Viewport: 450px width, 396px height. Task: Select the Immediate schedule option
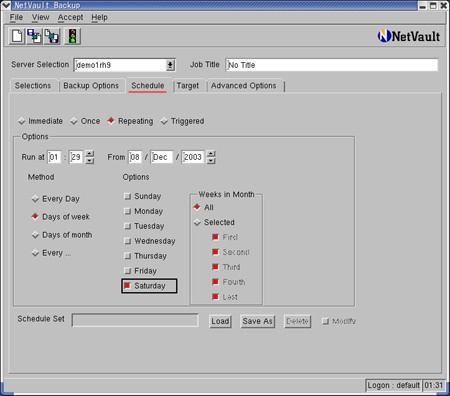41,121
